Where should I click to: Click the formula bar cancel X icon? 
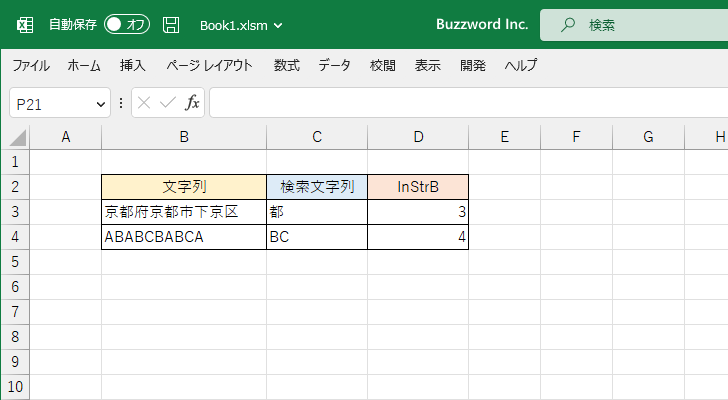(x=144, y=103)
